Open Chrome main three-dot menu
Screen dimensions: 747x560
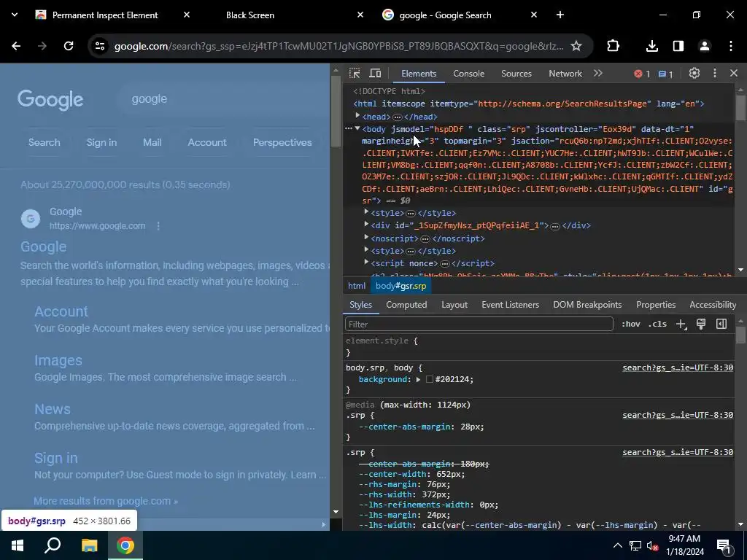point(731,46)
